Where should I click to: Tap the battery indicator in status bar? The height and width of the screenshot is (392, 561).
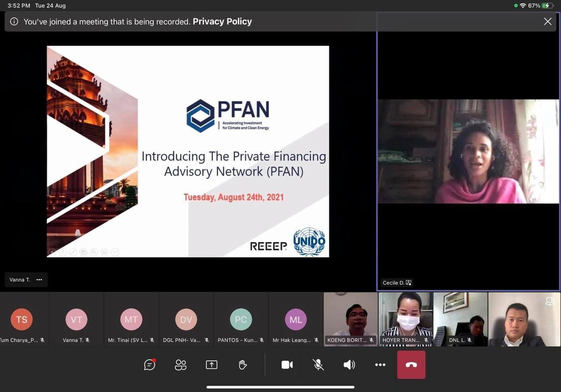pos(548,6)
